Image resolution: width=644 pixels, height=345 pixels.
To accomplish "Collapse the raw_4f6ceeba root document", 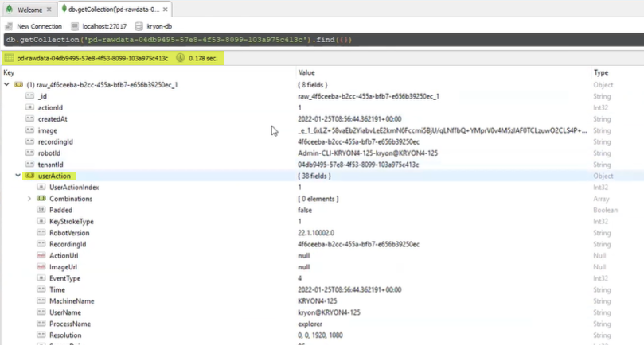I will pyautogui.click(x=7, y=84).
